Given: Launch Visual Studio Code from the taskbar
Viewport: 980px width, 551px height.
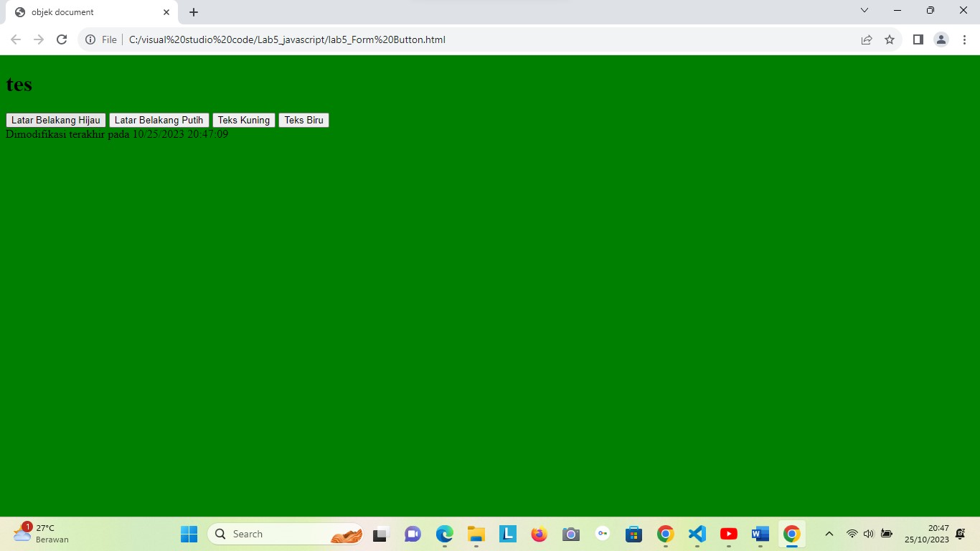Looking at the screenshot, I should tap(697, 534).
